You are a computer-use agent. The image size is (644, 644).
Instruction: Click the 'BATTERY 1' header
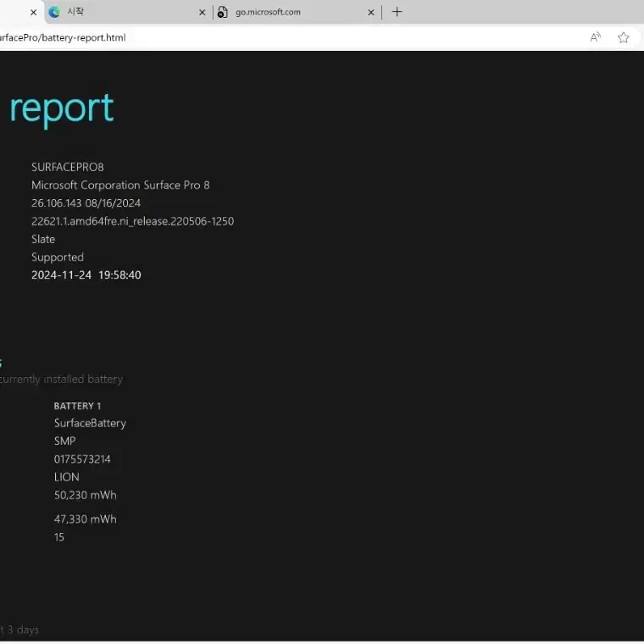pyautogui.click(x=77, y=406)
